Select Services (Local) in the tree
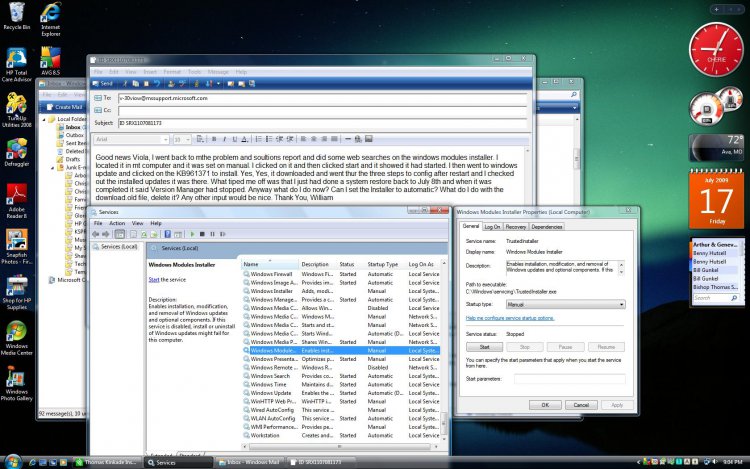Image resolution: width=750 pixels, height=469 pixels. [x=119, y=247]
